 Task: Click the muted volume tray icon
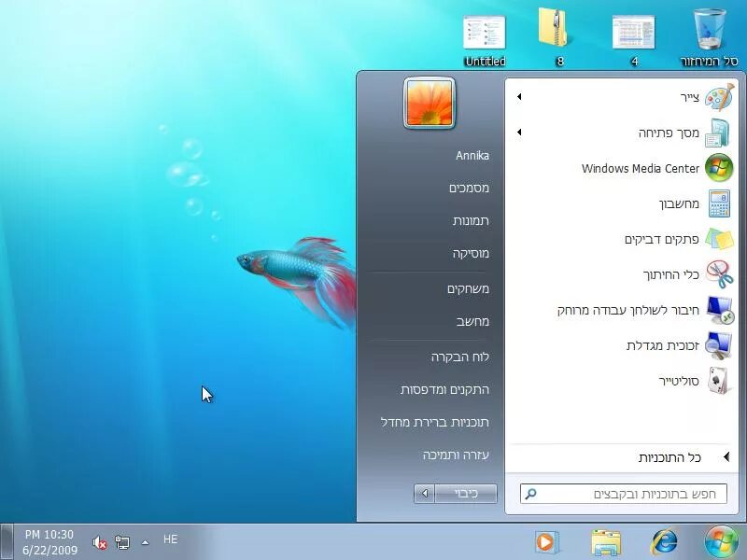pyautogui.click(x=99, y=542)
